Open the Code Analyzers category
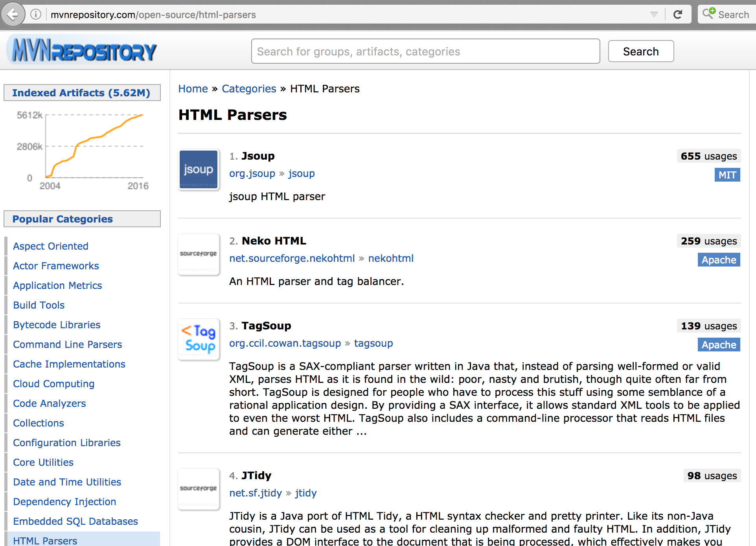756x546 pixels. tap(49, 403)
